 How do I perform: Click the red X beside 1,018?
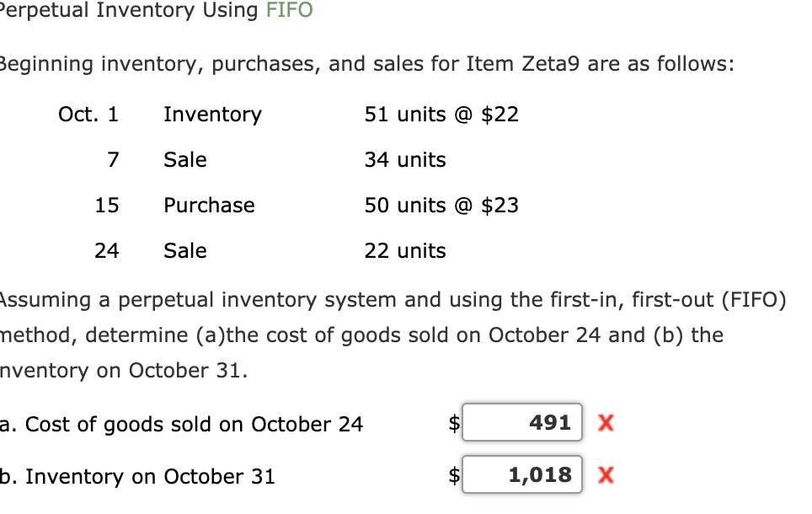(606, 475)
